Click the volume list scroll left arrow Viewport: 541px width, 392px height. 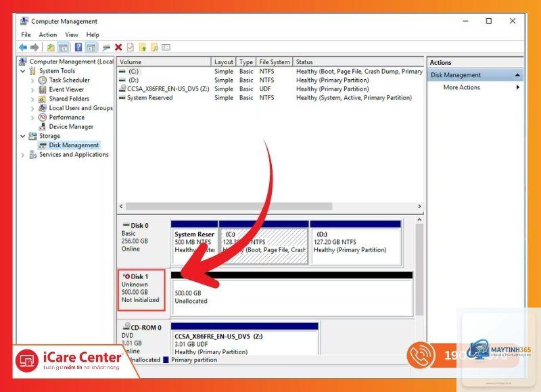click(x=121, y=206)
